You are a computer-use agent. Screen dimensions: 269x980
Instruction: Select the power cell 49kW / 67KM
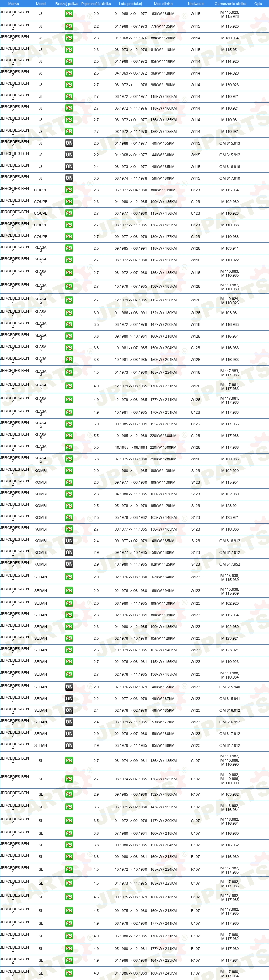click(163, 699)
